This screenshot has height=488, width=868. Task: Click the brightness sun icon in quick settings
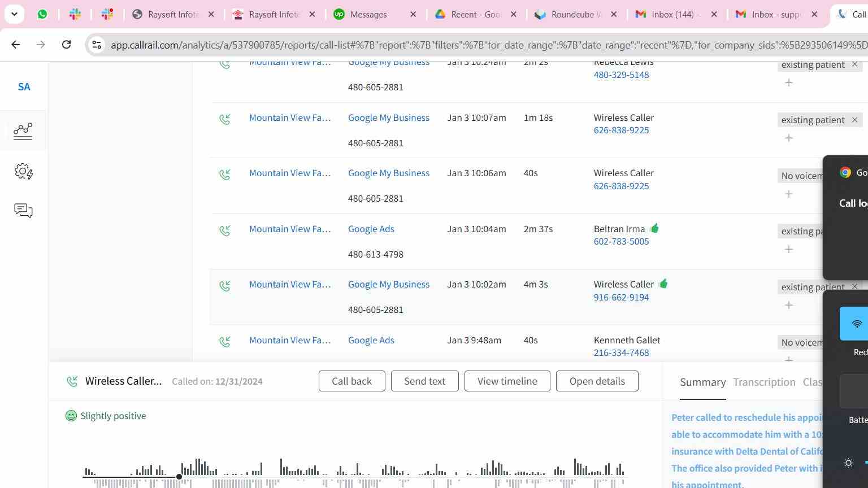(x=848, y=463)
